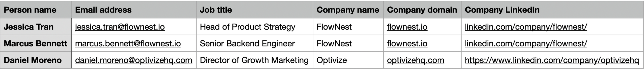Select the Head of Product Strategy cell
This screenshot has height=70, width=644.
247,27
